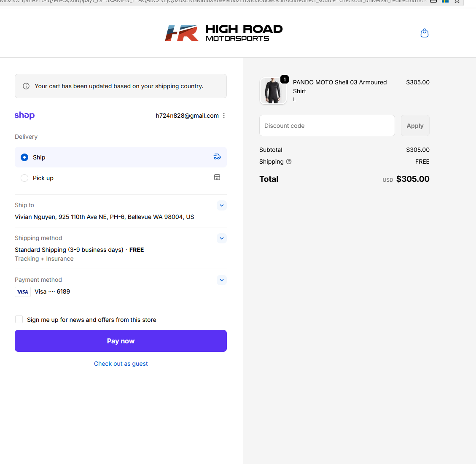The height and width of the screenshot is (464, 476).
Task: Select the Pick up radio button
Action: coord(24,178)
